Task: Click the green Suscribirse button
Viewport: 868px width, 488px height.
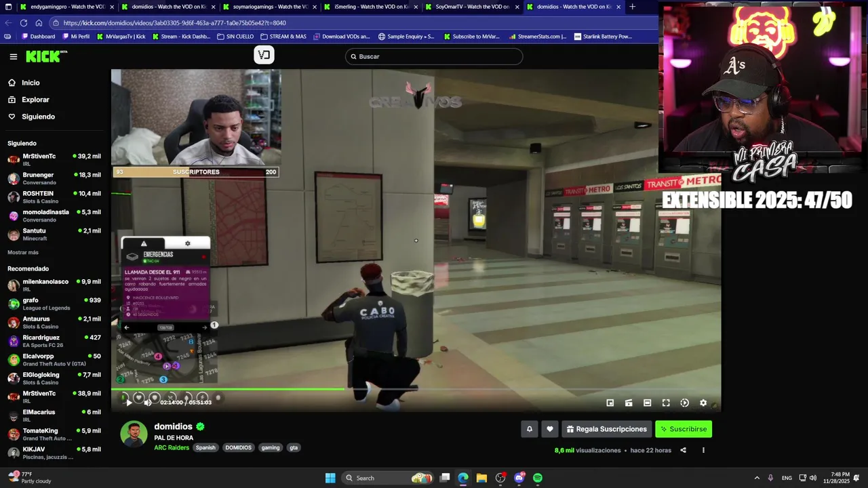Action: [x=684, y=429]
